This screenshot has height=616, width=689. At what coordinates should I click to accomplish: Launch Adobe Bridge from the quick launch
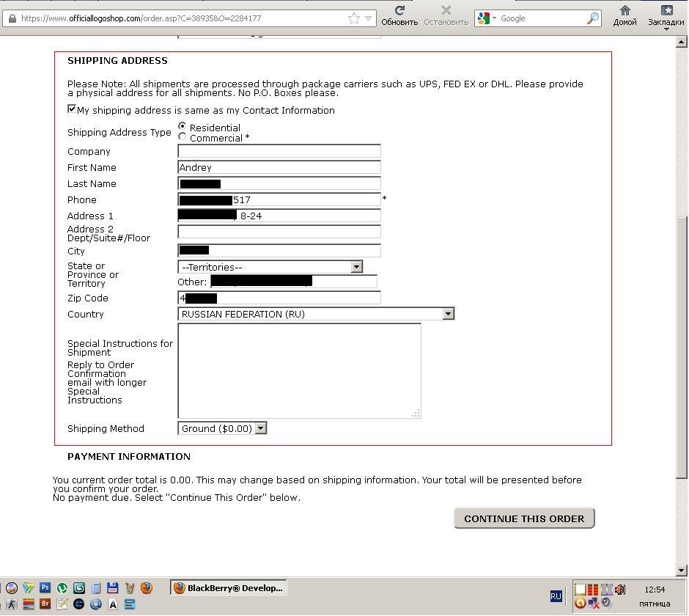pyautogui.click(x=45, y=604)
